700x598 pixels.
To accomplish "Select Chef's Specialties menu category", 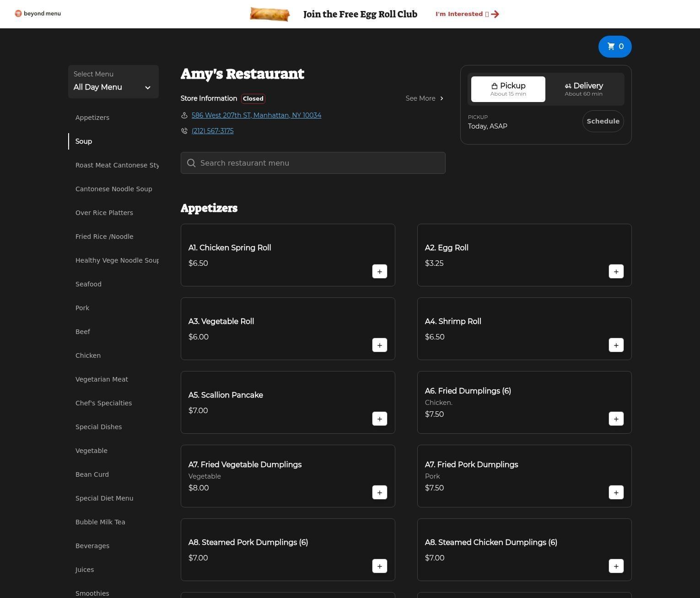I will (x=103, y=403).
